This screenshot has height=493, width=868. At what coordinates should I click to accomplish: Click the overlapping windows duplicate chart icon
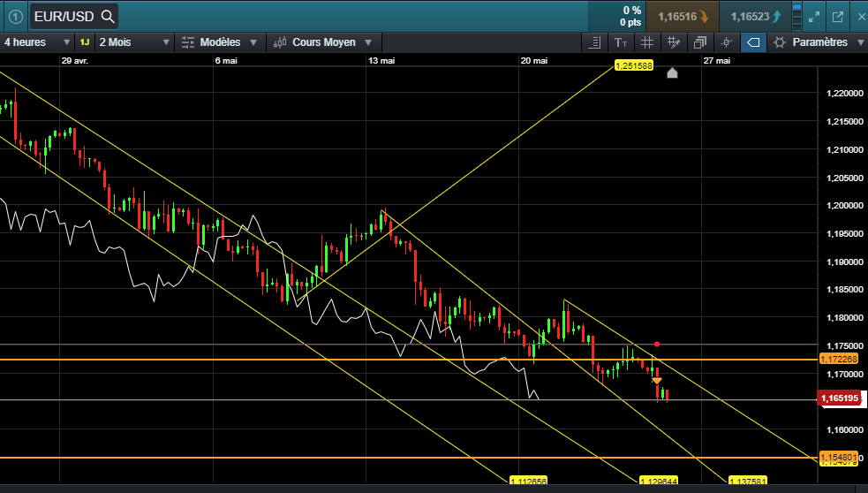700,42
